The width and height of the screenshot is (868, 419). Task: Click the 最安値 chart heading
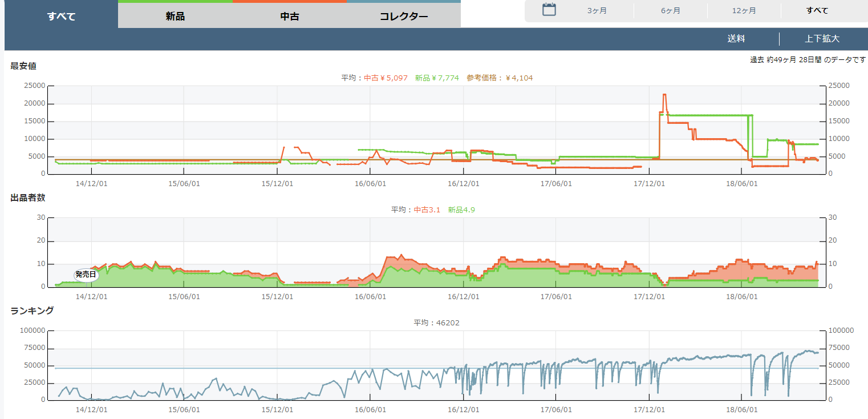23,66
